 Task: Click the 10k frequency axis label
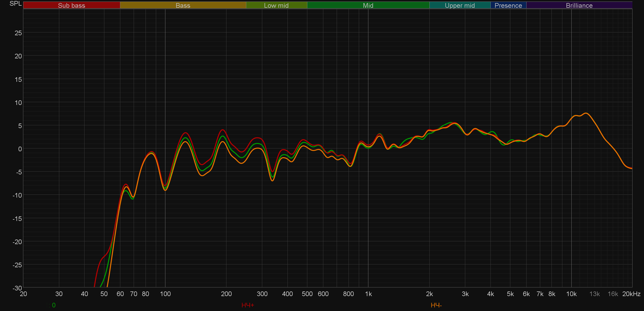[x=571, y=294]
